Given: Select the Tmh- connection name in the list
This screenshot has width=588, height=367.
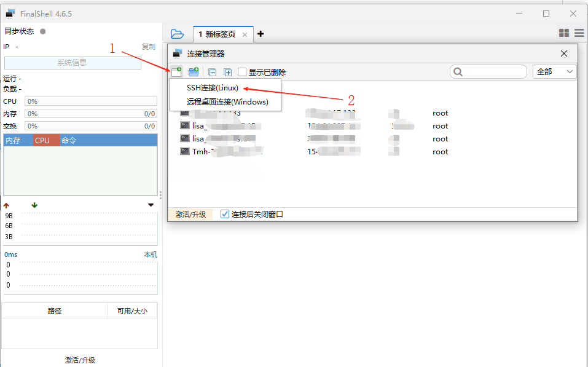Looking at the screenshot, I should (x=227, y=152).
